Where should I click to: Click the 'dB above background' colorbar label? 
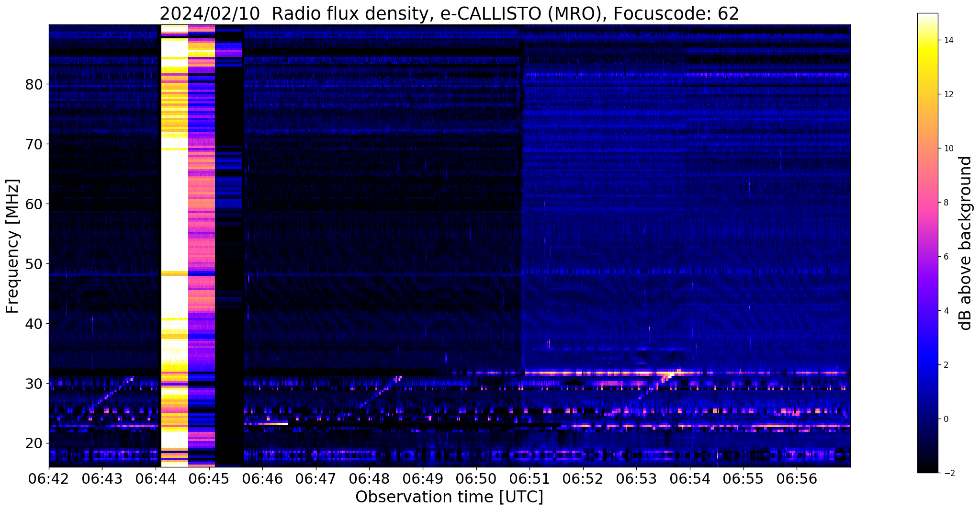click(x=965, y=243)
